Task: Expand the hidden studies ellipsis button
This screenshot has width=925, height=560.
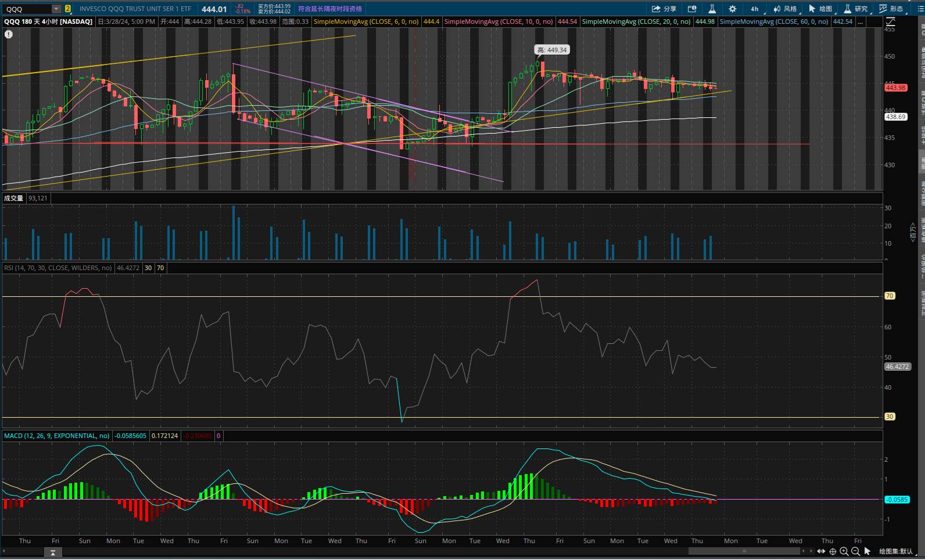Action: [861, 21]
